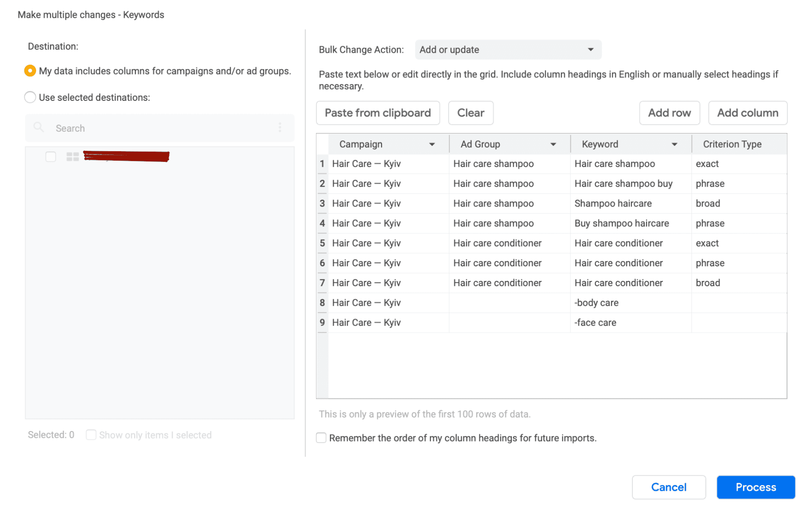The height and width of the screenshot is (518, 812).
Task: Add a new column to the grid
Action: (747, 113)
